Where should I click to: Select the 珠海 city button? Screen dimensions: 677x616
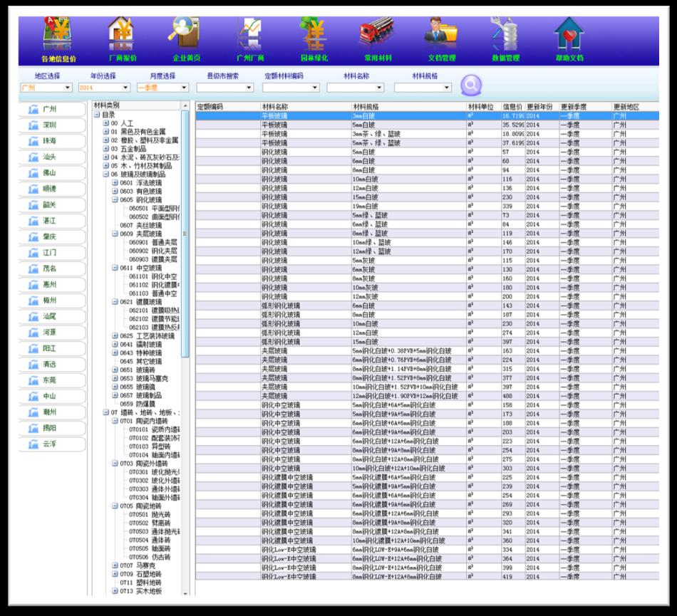pos(51,141)
